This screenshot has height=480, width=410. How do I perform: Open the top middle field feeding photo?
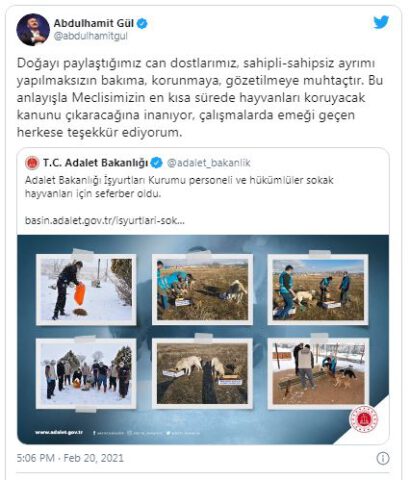202,289
